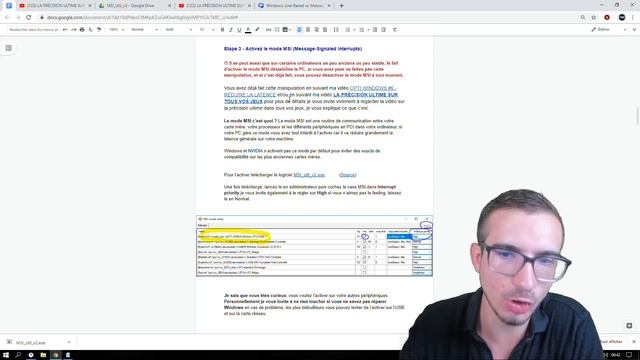Toggle spell check icon in the toolbar
Image resolution: width=640 pixels, height=360 pixels.
coord(91,30)
